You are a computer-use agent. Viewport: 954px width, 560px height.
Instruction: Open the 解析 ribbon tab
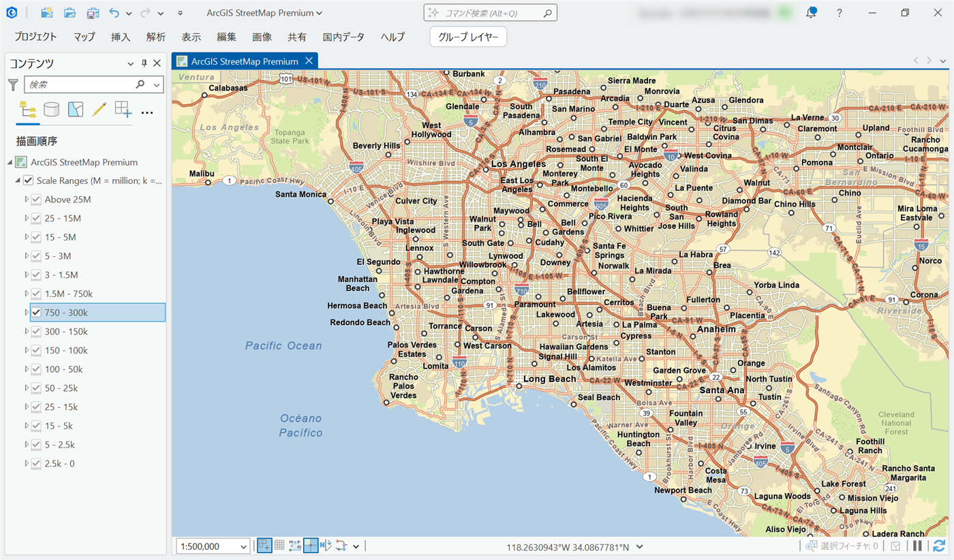[155, 37]
